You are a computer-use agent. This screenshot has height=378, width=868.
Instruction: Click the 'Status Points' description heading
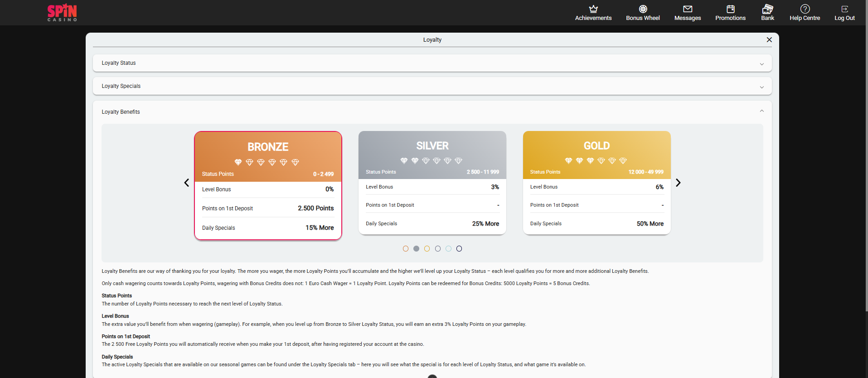(116, 296)
